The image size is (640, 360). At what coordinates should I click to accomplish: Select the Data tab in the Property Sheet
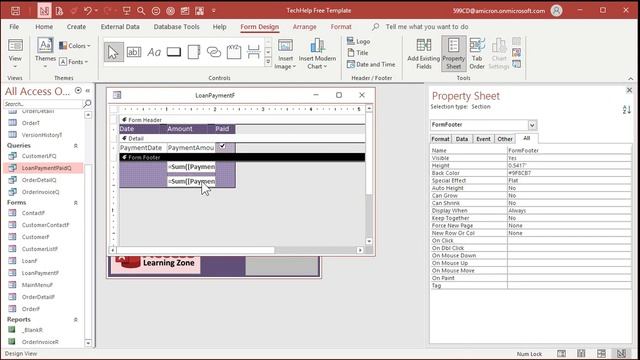pos(462,139)
